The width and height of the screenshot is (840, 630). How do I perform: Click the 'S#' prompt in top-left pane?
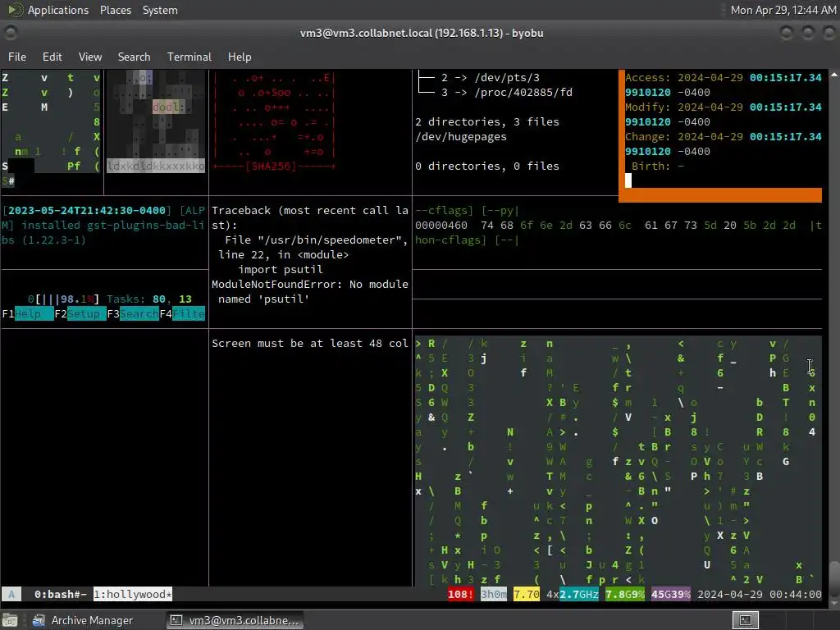tap(8, 181)
